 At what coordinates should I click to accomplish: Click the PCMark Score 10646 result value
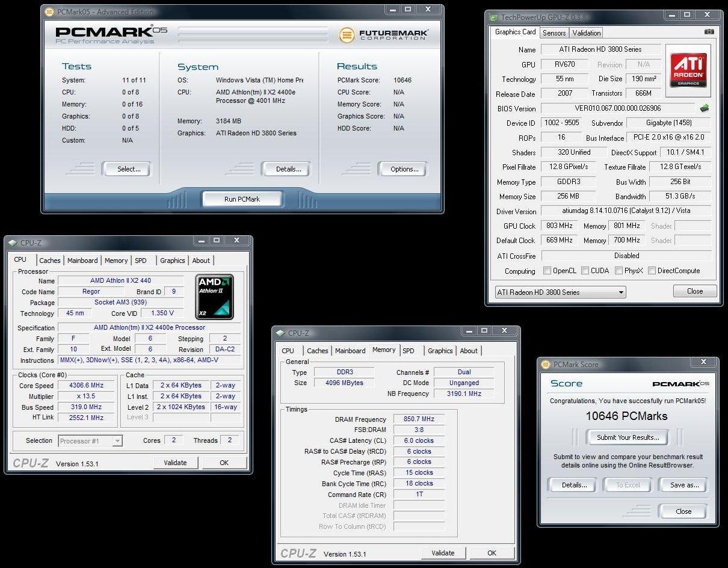403,80
